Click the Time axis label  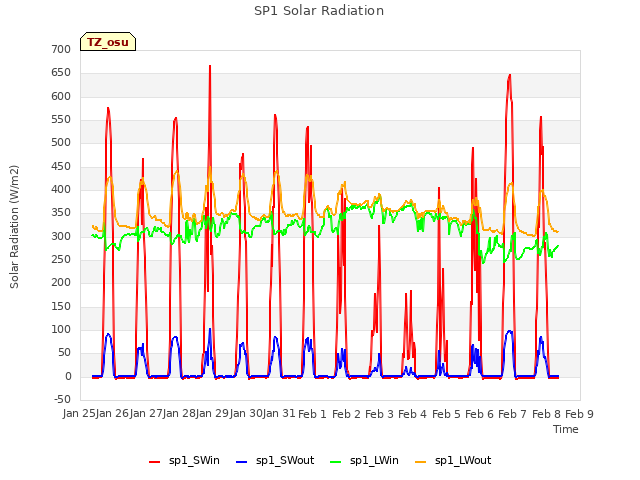tap(566, 429)
